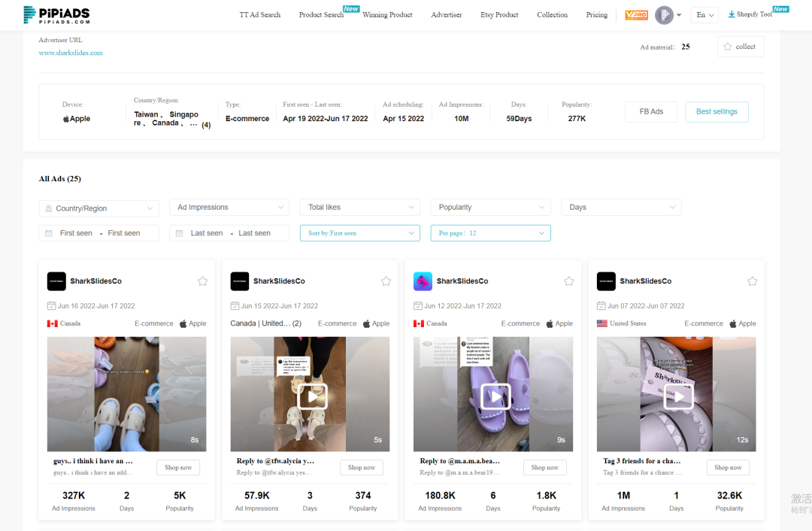Expand the Total likes filter
Image resolution: width=812 pixels, height=531 pixels.
(x=360, y=208)
